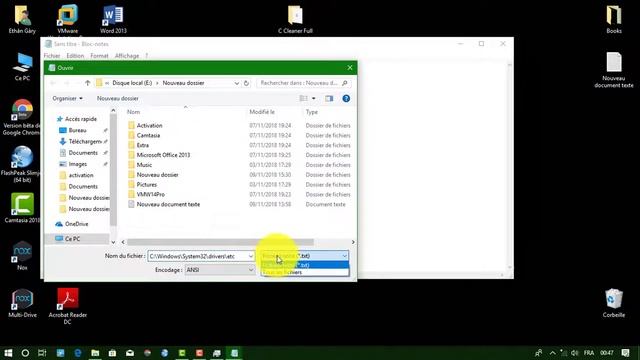Select the Ce PC desktop icon
640x360 pixels.
tap(22, 67)
